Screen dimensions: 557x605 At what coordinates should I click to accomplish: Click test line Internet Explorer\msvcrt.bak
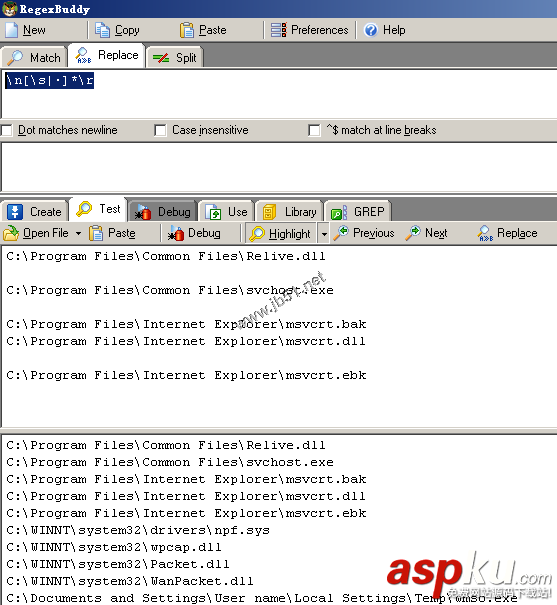(186, 324)
